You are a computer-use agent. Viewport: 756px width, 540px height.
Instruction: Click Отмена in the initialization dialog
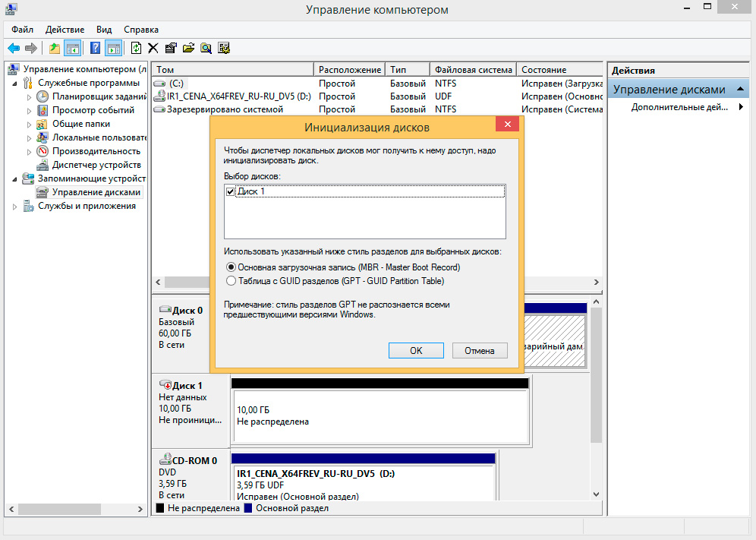(480, 351)
